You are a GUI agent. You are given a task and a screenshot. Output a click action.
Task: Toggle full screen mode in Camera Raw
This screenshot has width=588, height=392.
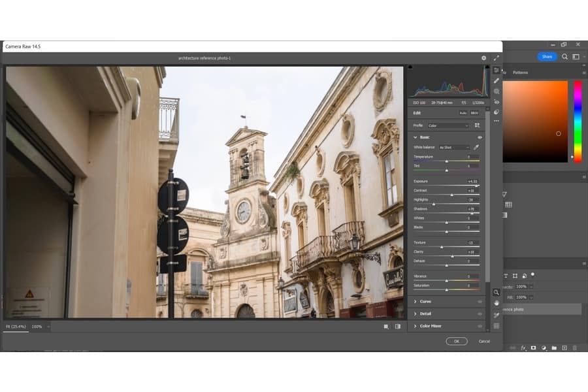497,58
